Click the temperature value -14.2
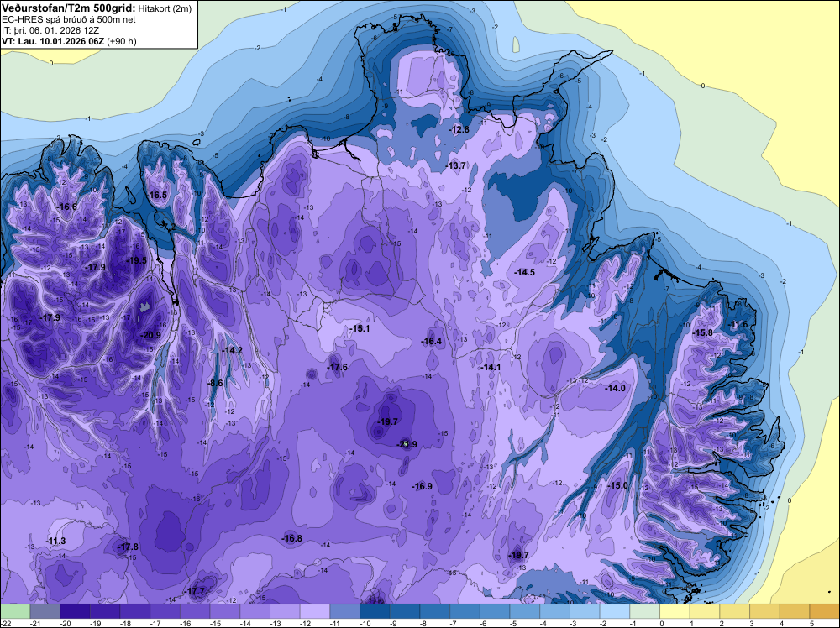 coord(233,350)
